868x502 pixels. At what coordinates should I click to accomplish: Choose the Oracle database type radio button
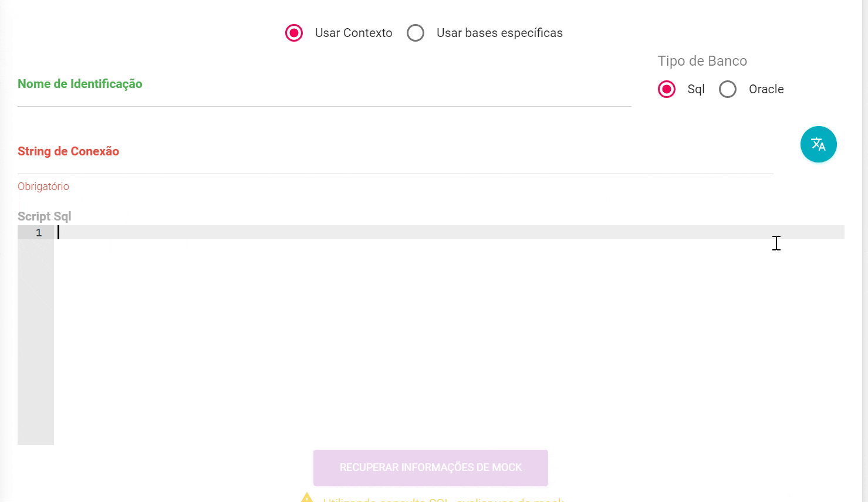point(728,89)
